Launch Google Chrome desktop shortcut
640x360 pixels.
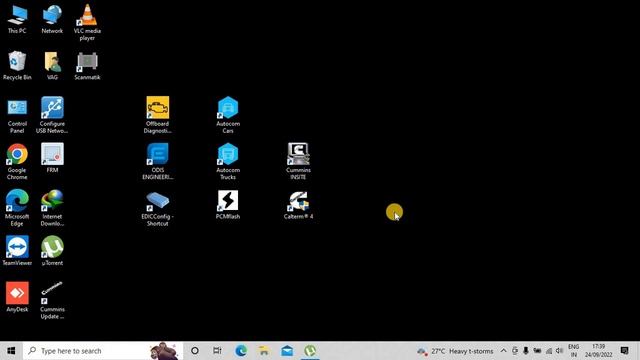(x=17, y=162)
